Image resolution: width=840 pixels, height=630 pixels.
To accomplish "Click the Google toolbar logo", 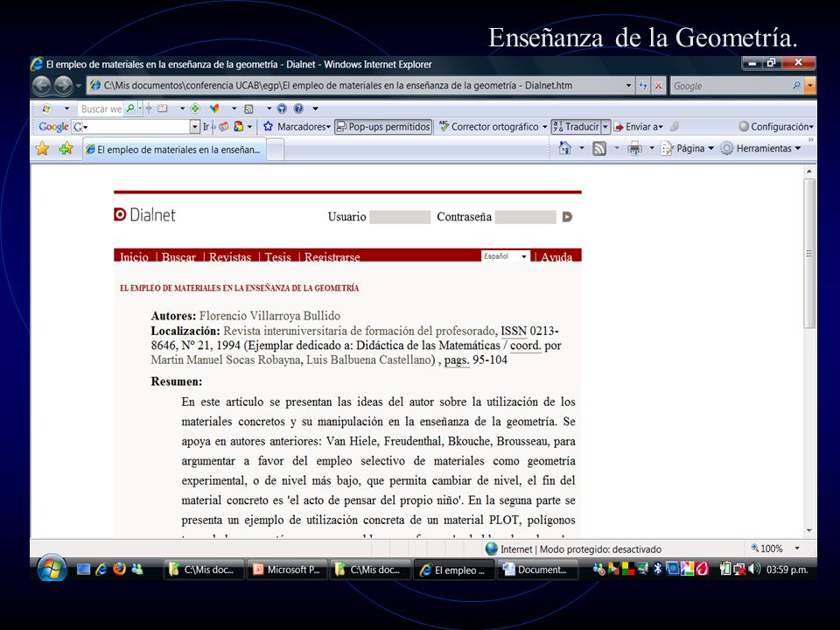I will click(x=53, y=127).
